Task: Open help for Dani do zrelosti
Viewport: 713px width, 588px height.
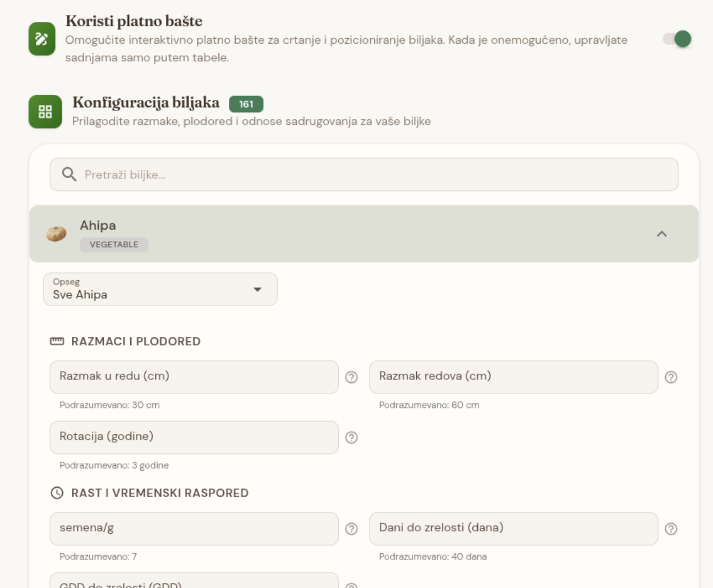Action: 671,529
